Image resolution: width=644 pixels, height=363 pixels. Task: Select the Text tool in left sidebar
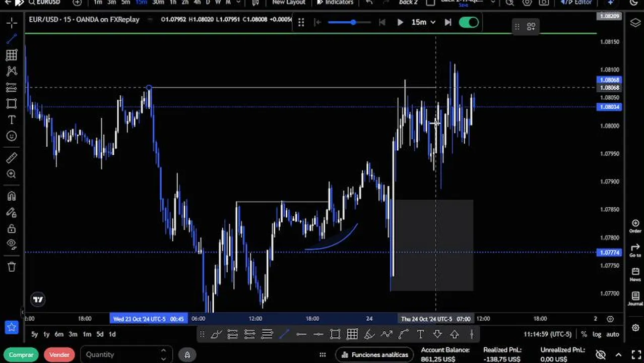coord(12,120)
